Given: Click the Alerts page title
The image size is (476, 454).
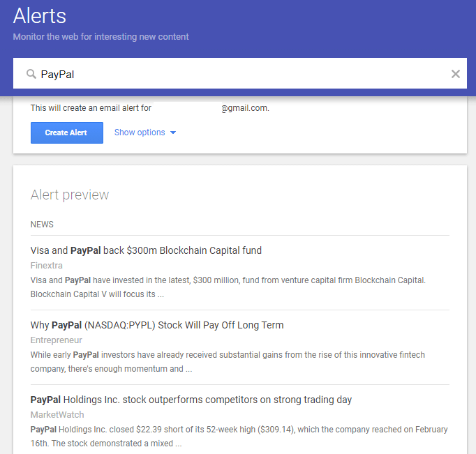Looking at the screenshot, I should click(40, 16).
